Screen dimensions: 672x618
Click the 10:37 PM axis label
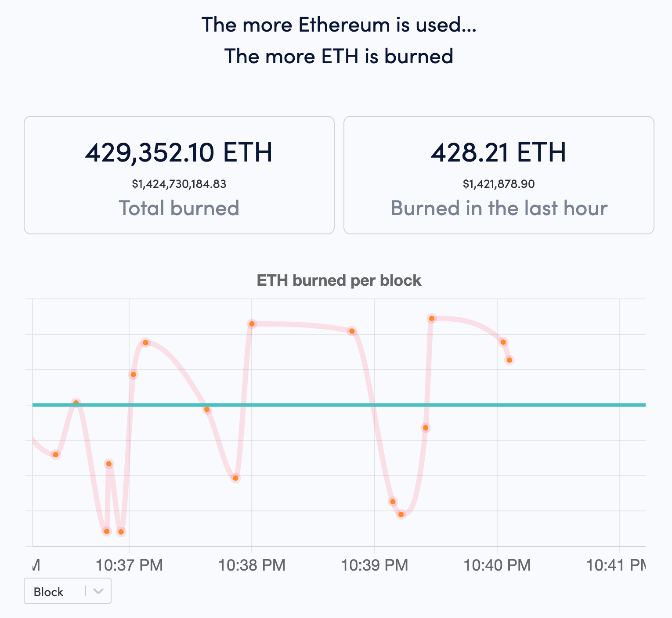pos(129,565)
